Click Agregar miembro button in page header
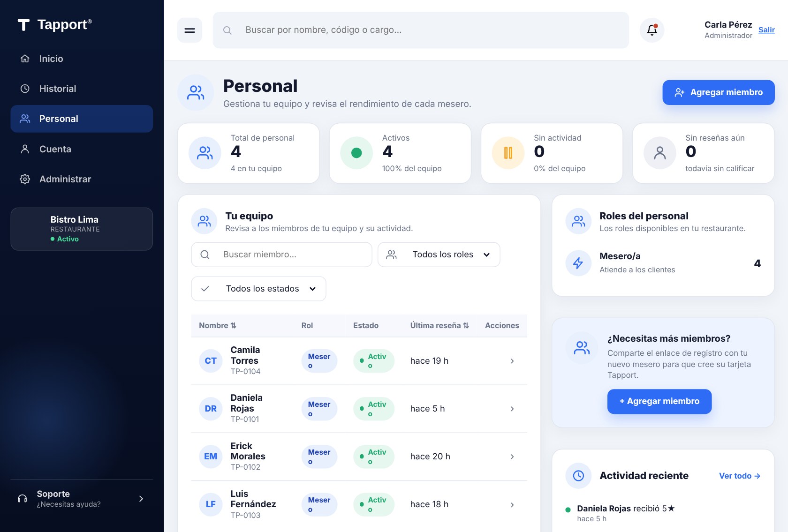Viewport: 788px width, 532px height. point(718,92)
